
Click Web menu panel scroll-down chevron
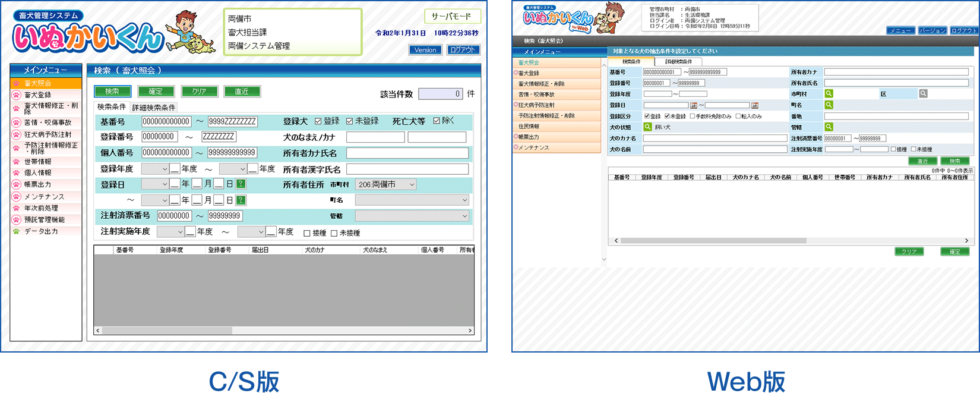click(x=605, y=259)
